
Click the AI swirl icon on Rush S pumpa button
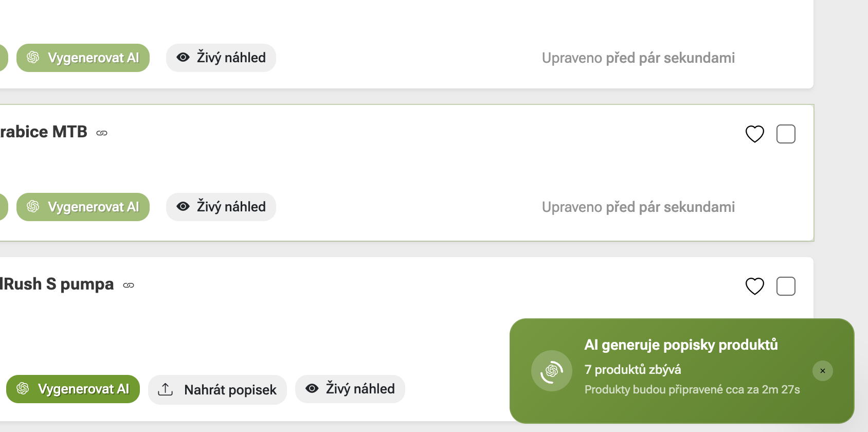[x=23, y=389]
